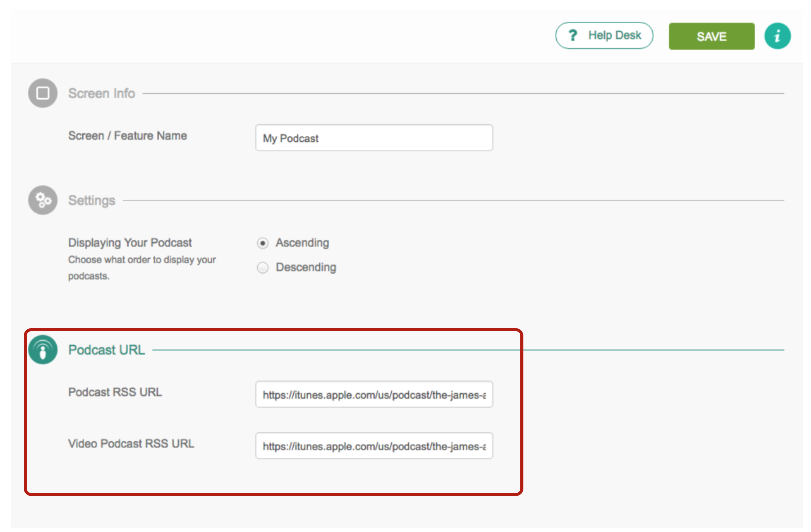Click 'Choose what order to display' description
The image size is (811, 532).
click(142, 268)
